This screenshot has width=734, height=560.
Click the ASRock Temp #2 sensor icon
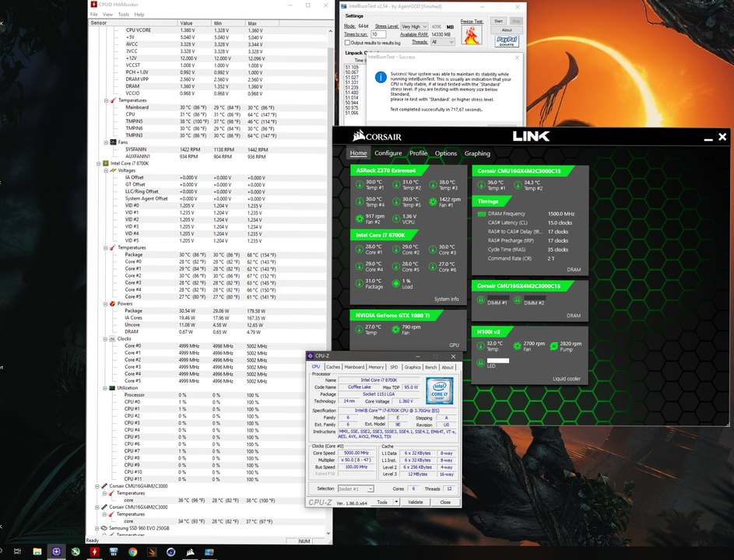(396, 185)
